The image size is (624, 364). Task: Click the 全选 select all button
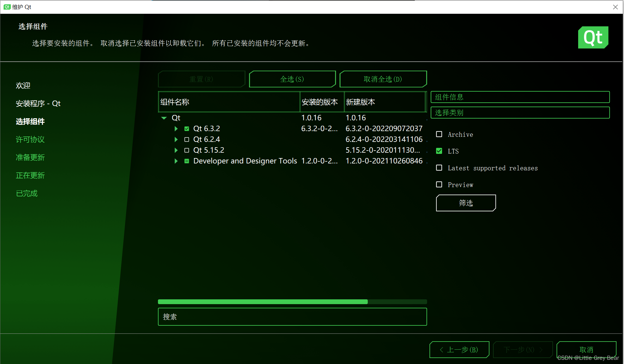(x=292, y=79)
